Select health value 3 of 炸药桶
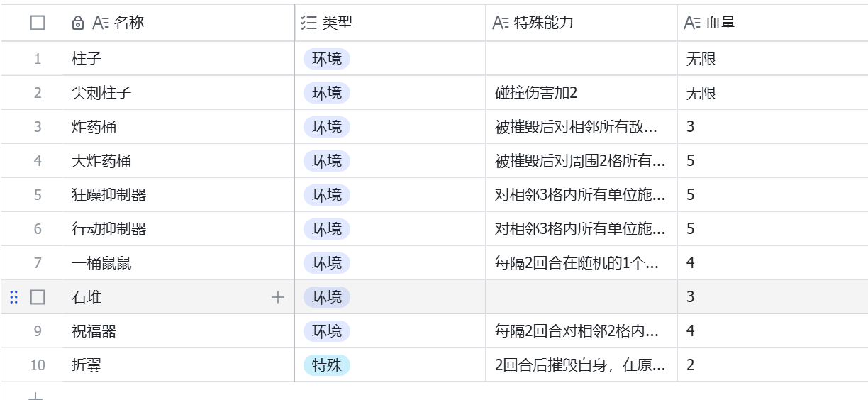The height and width of the screenshot is (400, 868). (x=773, y=126)
